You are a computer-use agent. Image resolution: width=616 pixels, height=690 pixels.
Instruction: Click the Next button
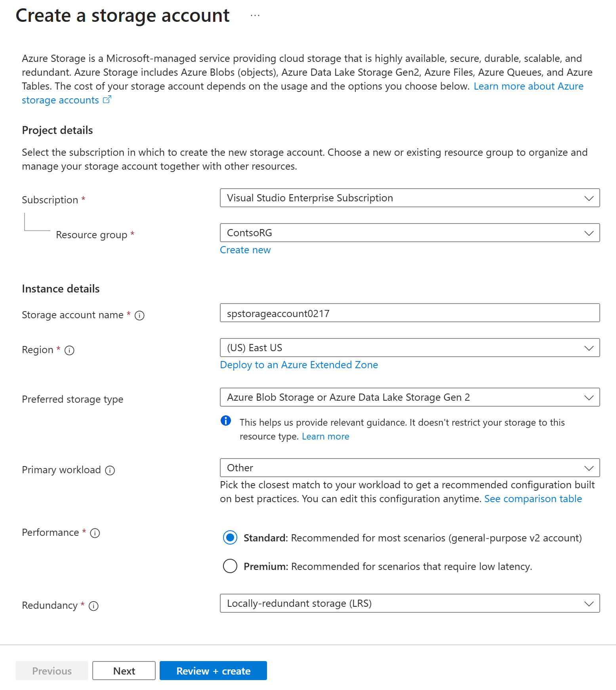124,671
